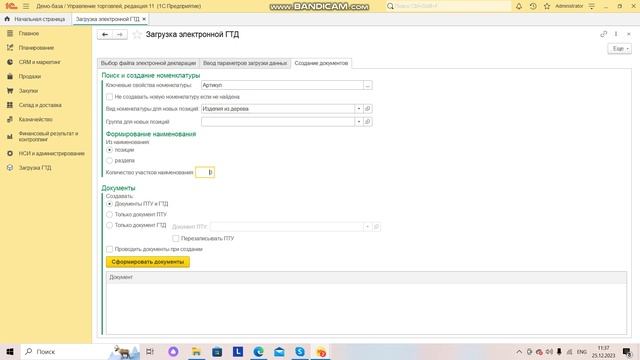The image size is (640, 360).
Task: Open the Вид номенклатуры item with its open icon
Action: click(x=367, y=109)
